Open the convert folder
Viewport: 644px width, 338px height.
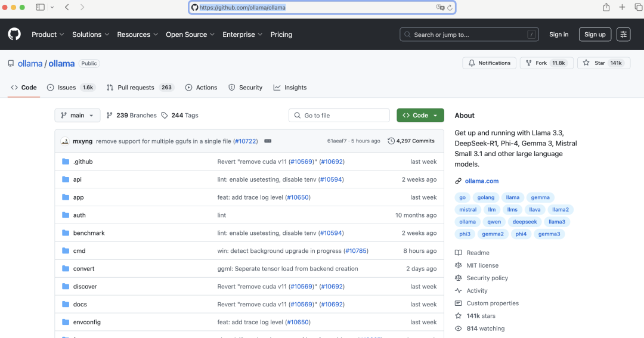point(84,269)
